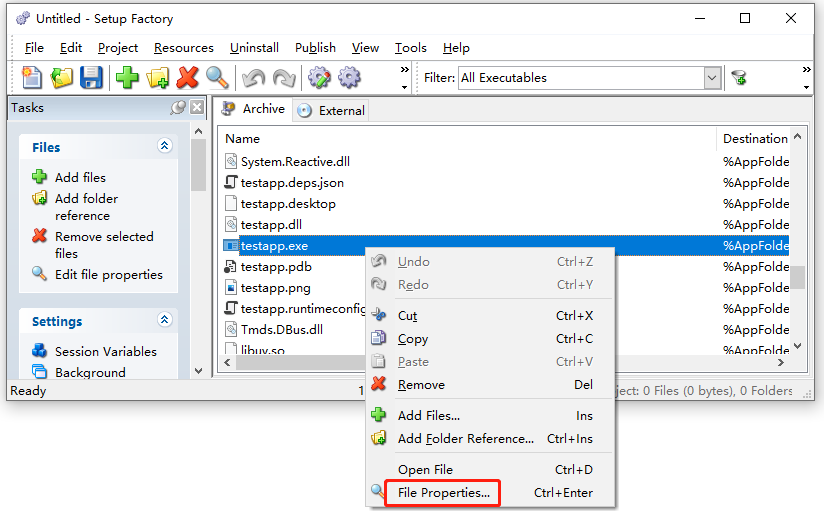Viewport: 824px width, 517px height.
Task: Click Edit file properties task link
Action: pyautogui.click(x=109, y=274)
